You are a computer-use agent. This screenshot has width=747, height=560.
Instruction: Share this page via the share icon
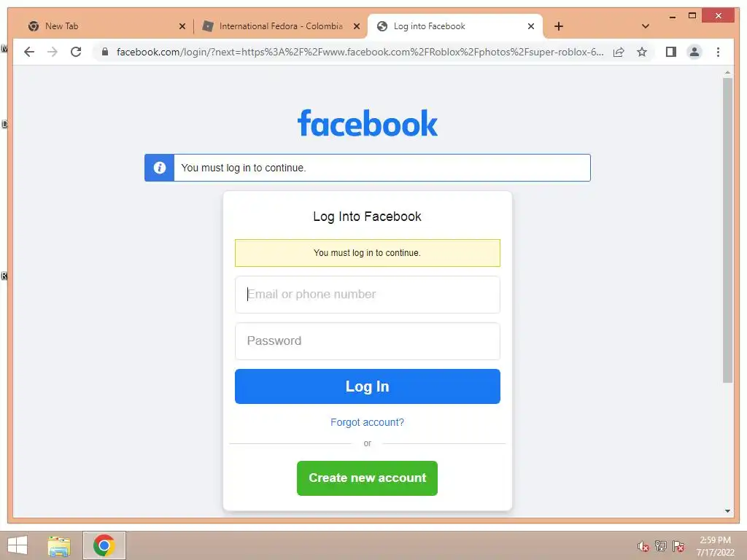click(x=619, y=52)
